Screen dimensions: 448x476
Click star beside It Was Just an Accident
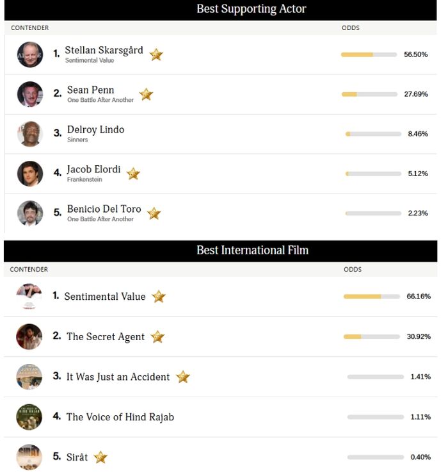click(183, 377)
